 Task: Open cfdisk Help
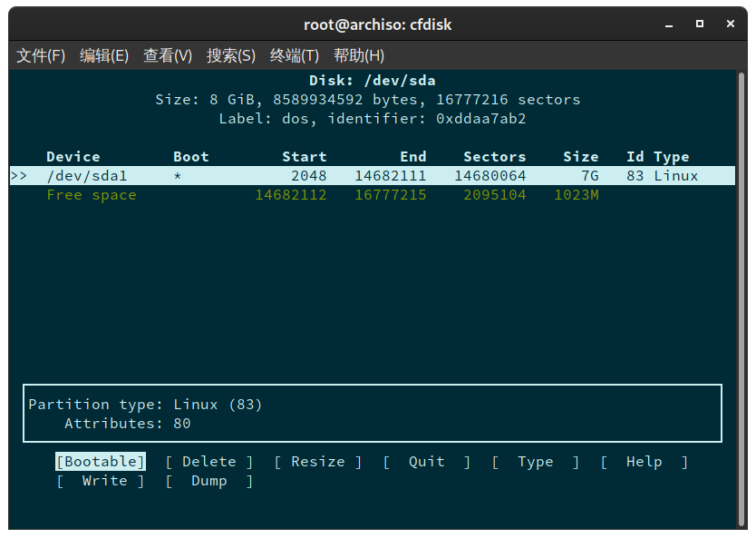644,462
